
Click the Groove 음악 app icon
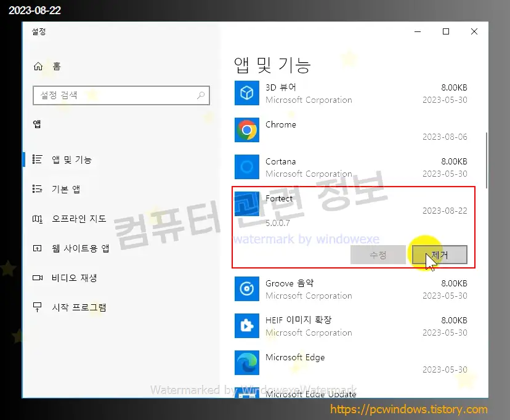click(x=247, y=289)
